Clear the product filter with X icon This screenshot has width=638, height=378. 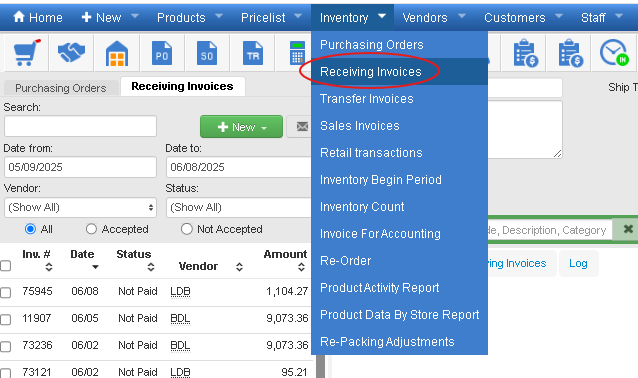(628, 229)
